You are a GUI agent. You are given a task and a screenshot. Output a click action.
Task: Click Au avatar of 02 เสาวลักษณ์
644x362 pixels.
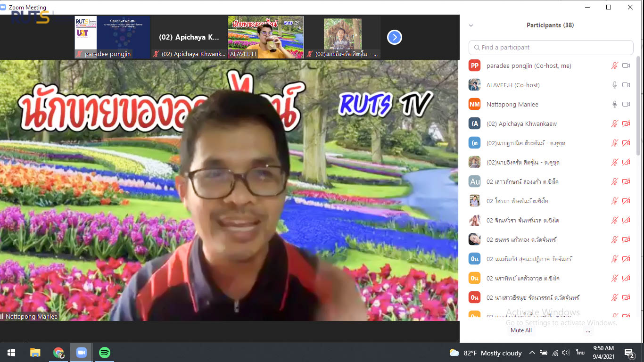pos(474,181)
